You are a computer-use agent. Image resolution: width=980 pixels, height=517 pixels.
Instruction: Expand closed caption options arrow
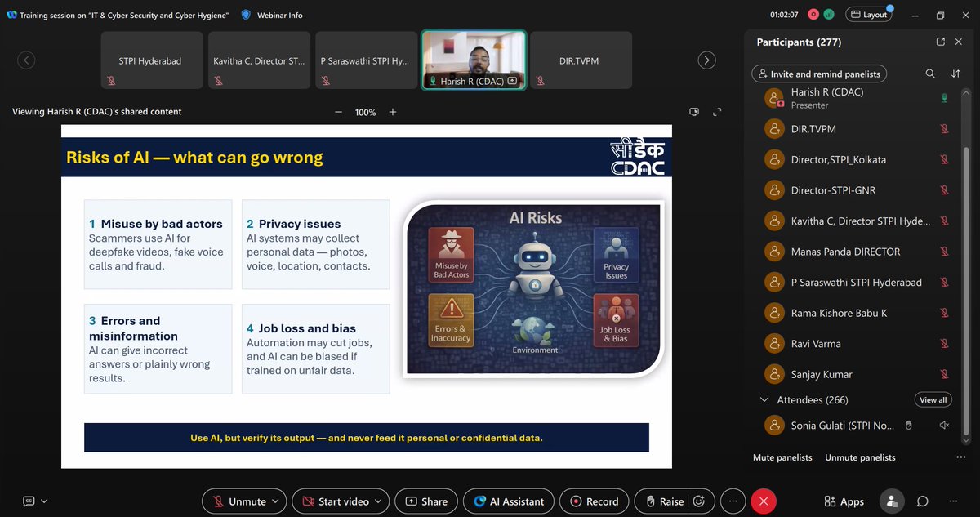[x=44, y=501]
